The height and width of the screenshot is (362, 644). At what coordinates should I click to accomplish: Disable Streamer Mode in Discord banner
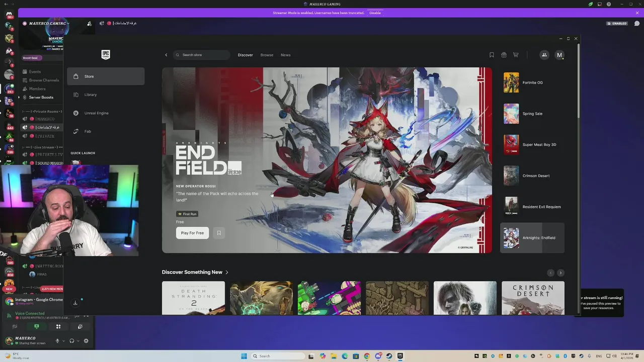pyautogui.click(x=375, y=13)
